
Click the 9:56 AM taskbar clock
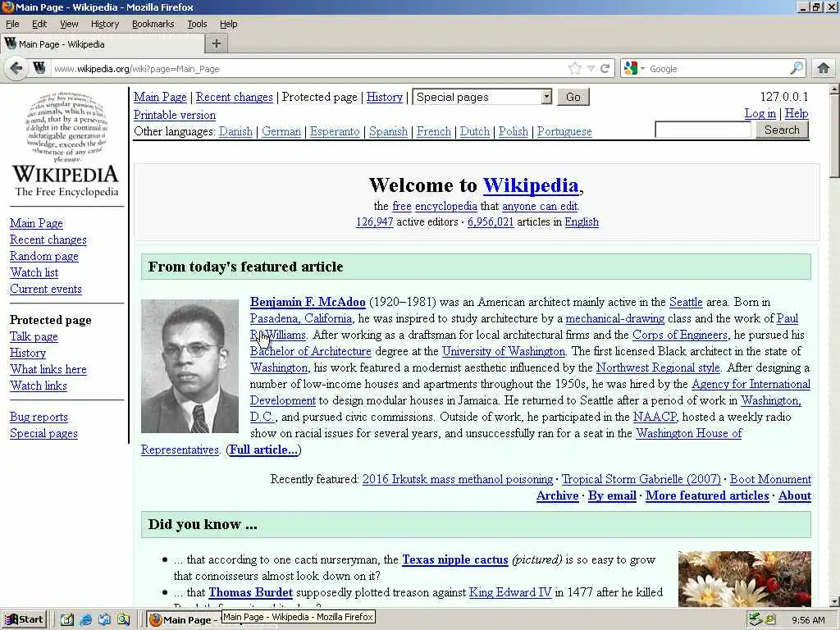pos(808,620)
